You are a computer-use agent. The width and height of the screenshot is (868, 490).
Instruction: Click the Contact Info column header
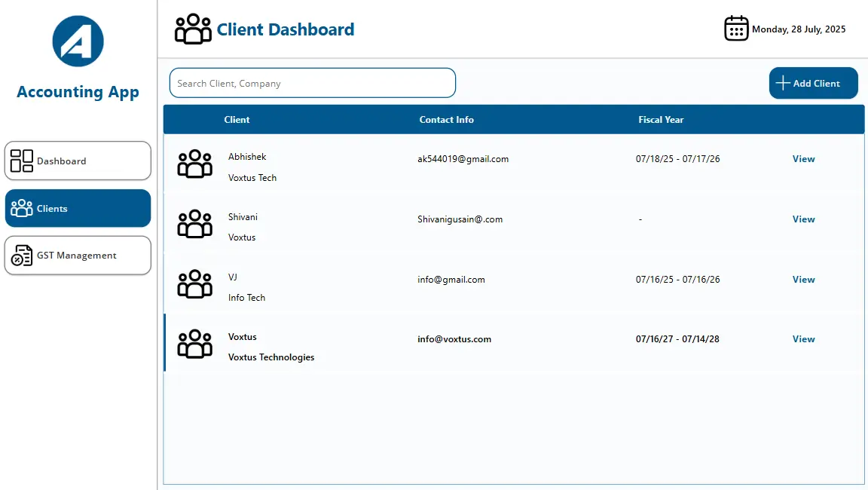[446, 120]
